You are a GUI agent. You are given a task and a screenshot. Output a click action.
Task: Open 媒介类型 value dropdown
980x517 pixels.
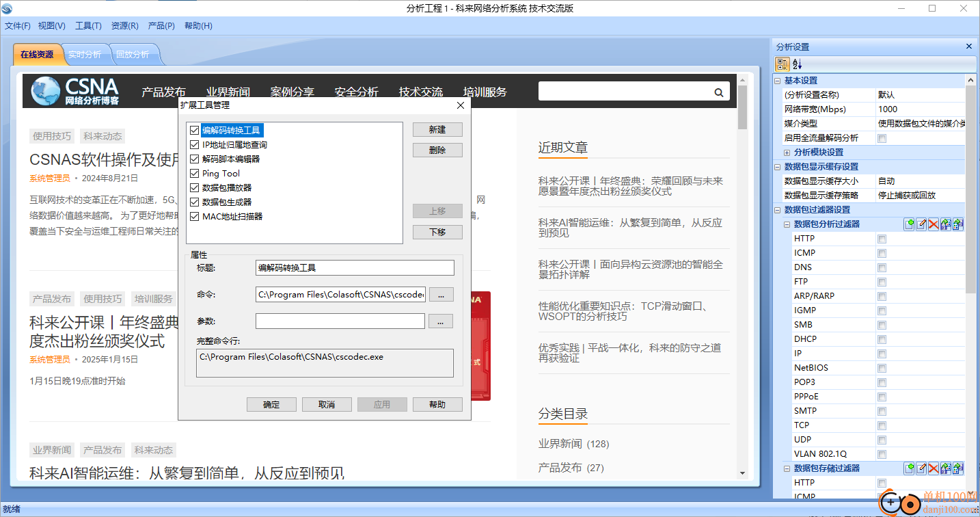(921, 124)
